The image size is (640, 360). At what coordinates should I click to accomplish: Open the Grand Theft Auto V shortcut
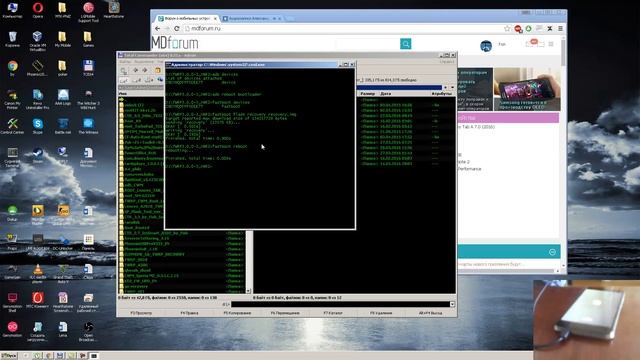(63, 273)
